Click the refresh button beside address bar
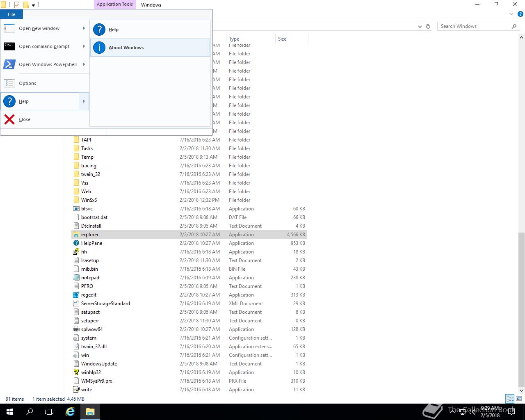Viewport: 525px width, 420px height. pyautogui.click(x=428, y=26)
